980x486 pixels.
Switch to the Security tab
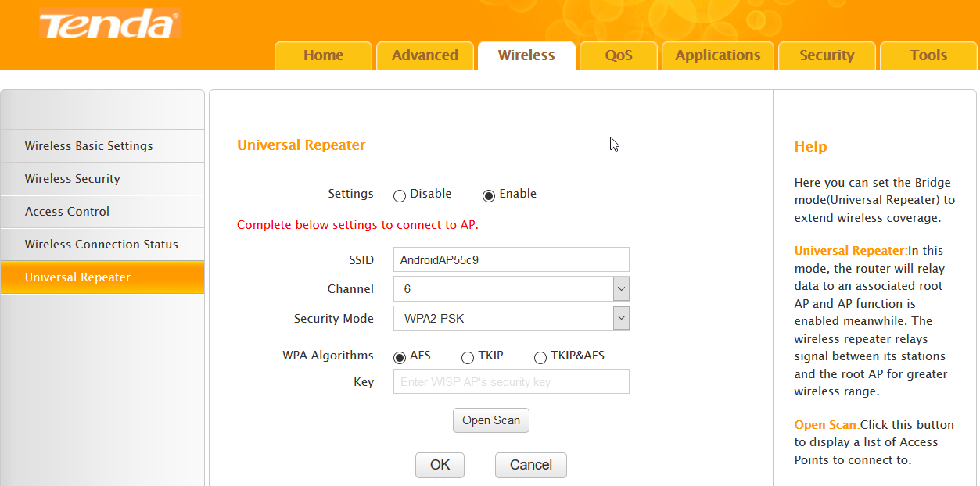tap(826, 55)
